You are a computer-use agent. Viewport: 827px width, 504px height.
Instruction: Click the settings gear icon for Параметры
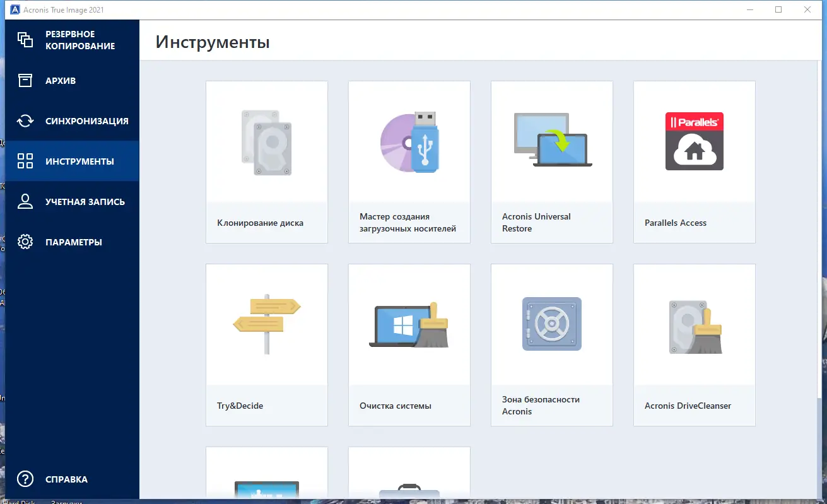(x=25, y=242)
